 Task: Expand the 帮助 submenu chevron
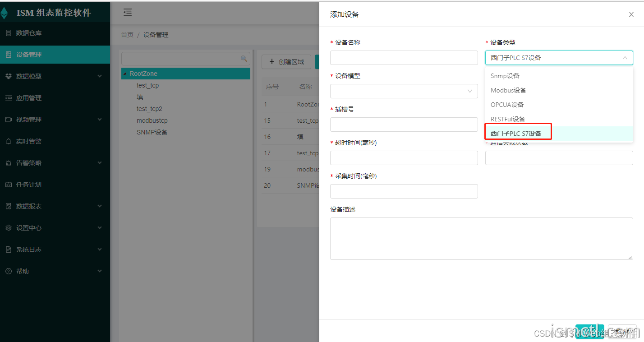pyautogui.click(x=100, y=271)
